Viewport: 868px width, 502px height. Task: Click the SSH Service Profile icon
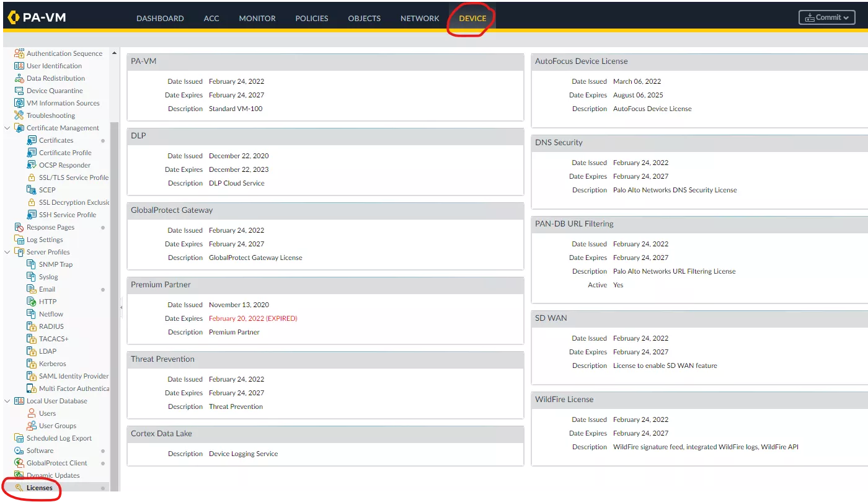tap(32, 215)
